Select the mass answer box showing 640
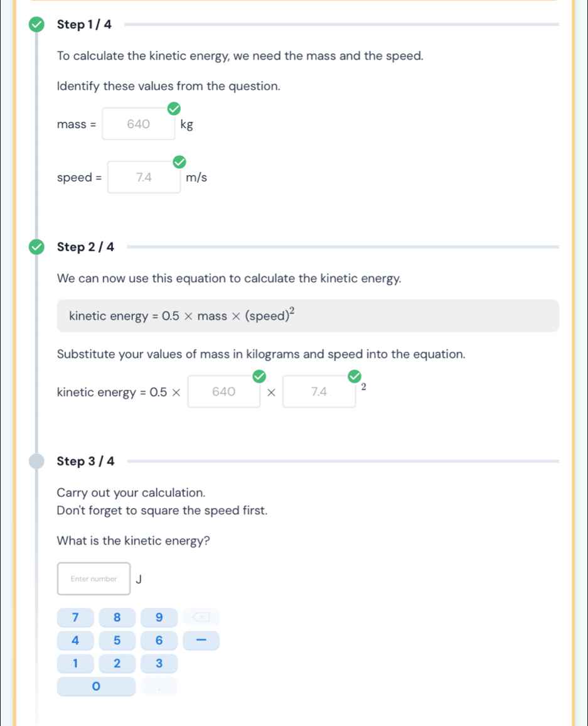588x726 pixels. click(139, 124)
